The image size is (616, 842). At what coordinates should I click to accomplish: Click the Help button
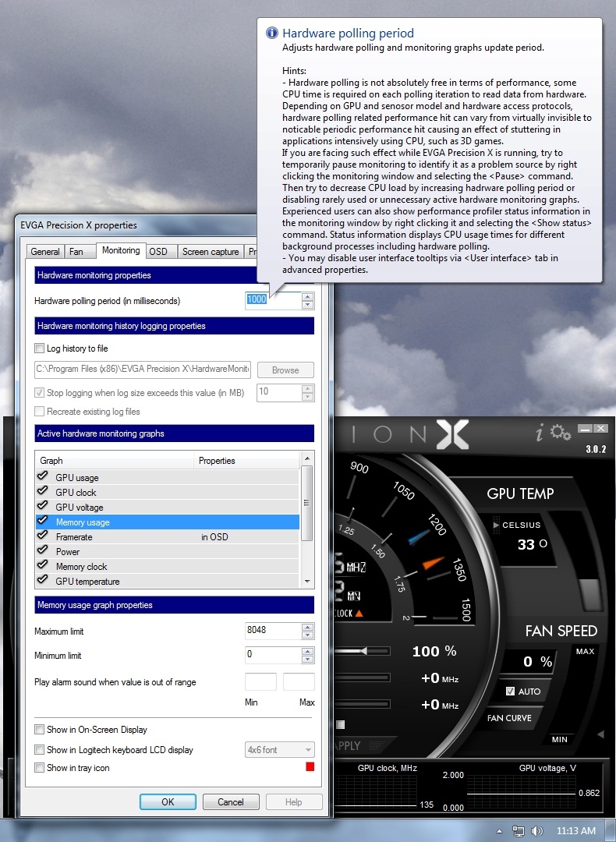pyautogui.click(x=293, y=801)
